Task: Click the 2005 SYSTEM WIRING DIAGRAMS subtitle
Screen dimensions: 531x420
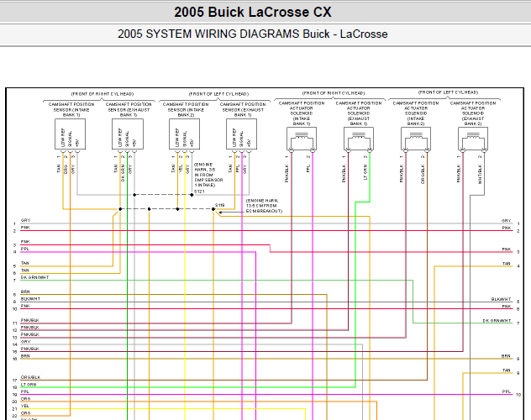Action: pyautogui.click(x=253, y=34)
